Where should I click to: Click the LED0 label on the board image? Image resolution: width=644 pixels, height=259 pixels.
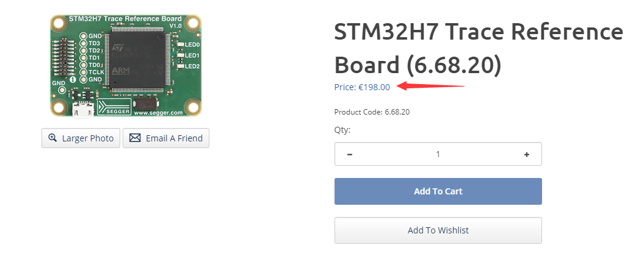pos(192,44)
